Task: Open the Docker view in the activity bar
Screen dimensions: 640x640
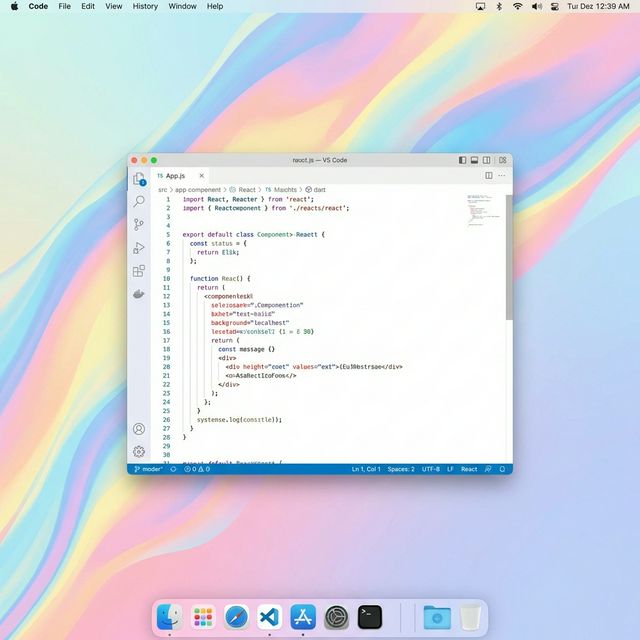Action: pos(139,294)
